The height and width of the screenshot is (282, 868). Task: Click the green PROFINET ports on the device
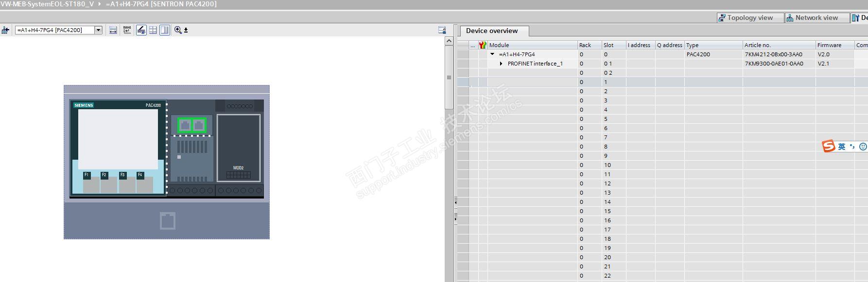pos(191,126)
